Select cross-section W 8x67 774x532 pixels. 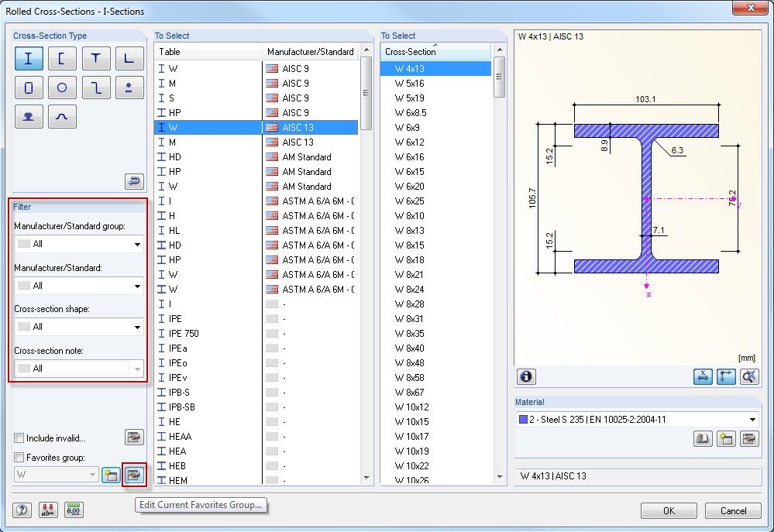436,393
